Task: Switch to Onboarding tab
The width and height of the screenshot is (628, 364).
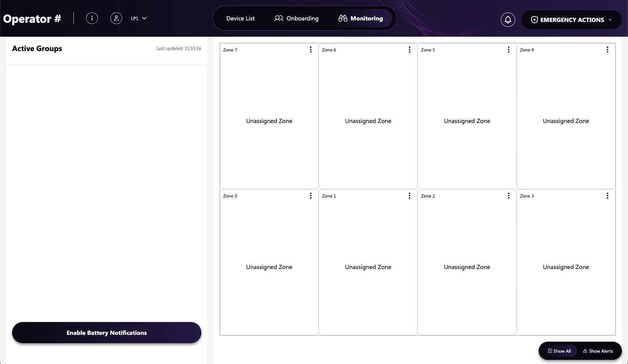Action: pyautogui.click(x=296, y=19)
